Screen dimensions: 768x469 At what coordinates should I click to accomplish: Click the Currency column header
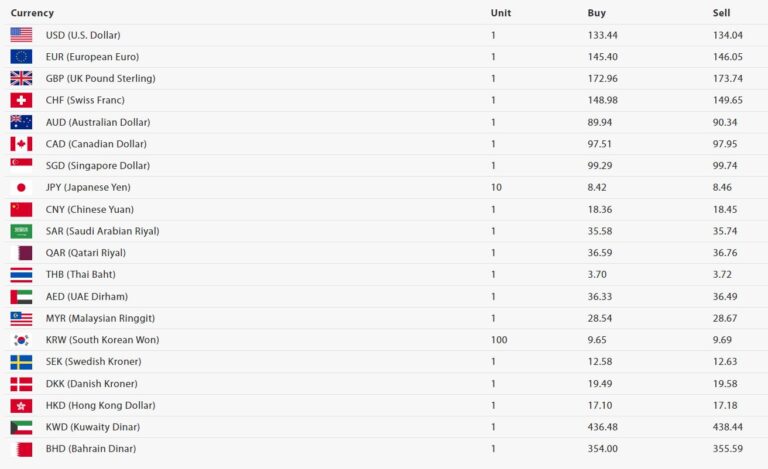(x=32, y=13)
